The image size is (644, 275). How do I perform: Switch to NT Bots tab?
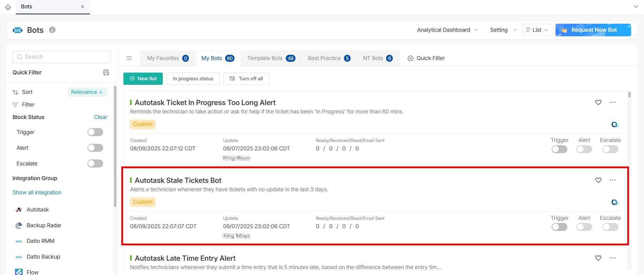[378, 58]
